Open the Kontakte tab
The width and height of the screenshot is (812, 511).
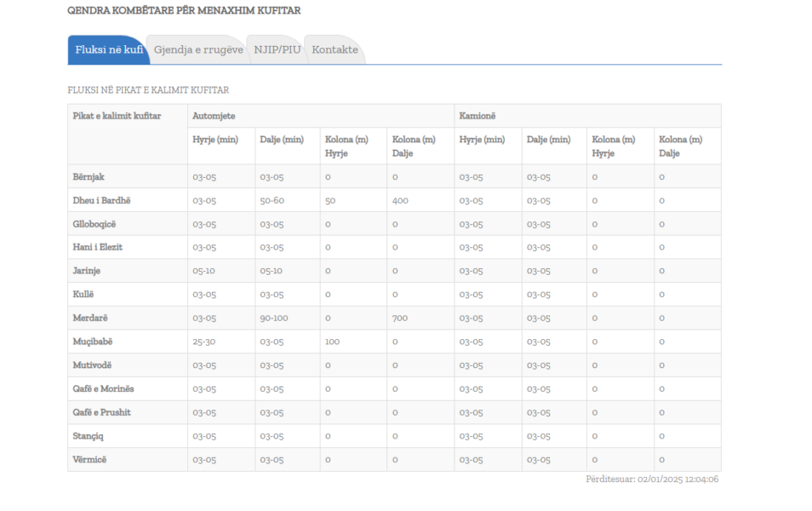click(335, 49)
